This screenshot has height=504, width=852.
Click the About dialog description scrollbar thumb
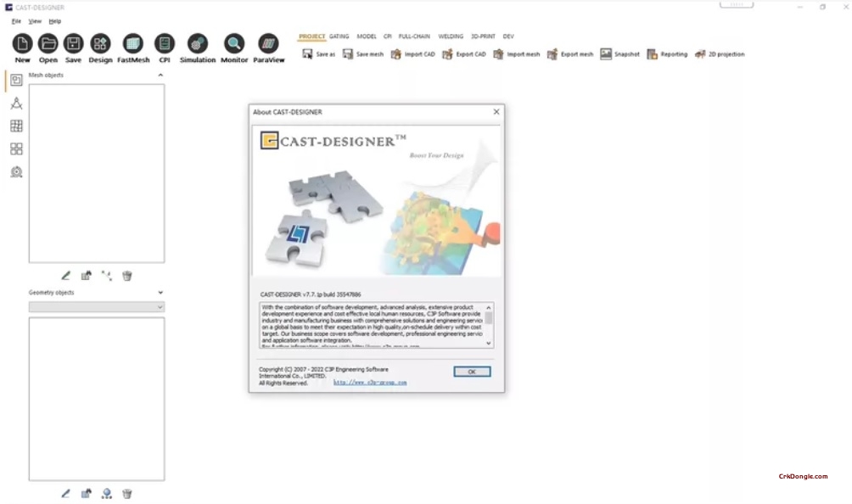[489, 317]
